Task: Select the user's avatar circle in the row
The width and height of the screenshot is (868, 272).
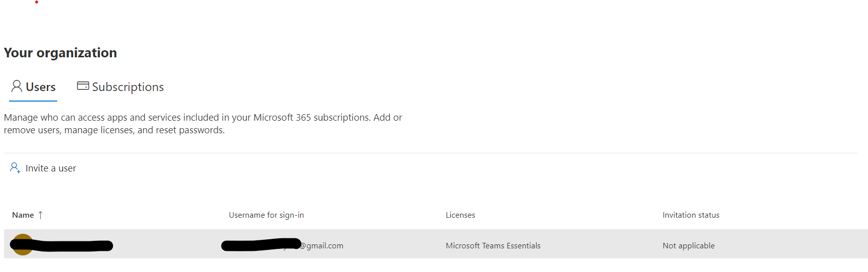Action: point(22,245)
